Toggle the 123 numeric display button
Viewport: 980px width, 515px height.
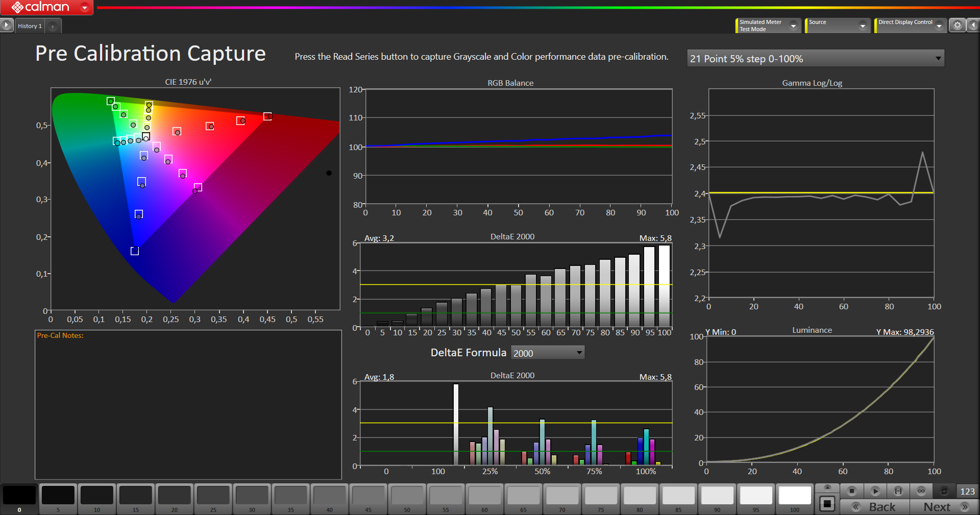coord(967,491)
